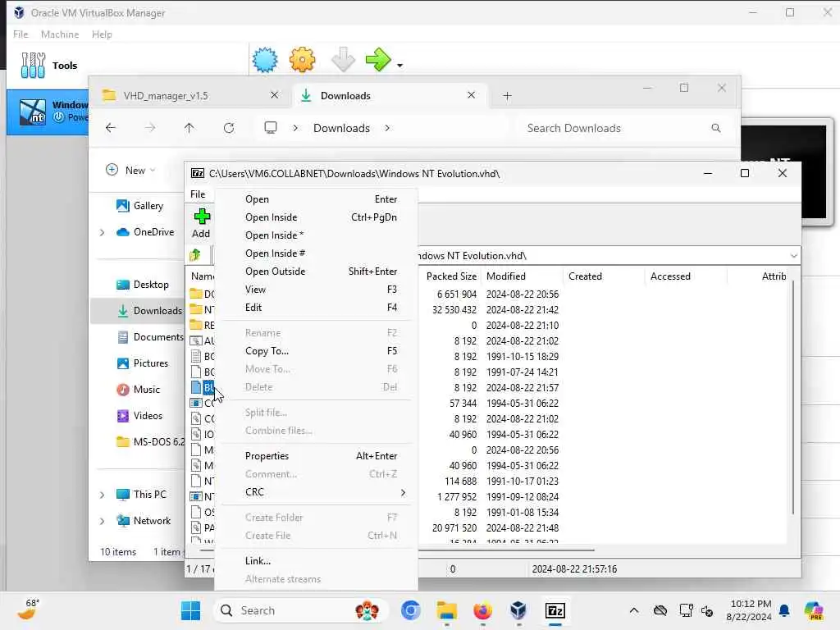The image size is (840, 630).
Task: Choose Copy To... from the menu
Action: [316, 351]
